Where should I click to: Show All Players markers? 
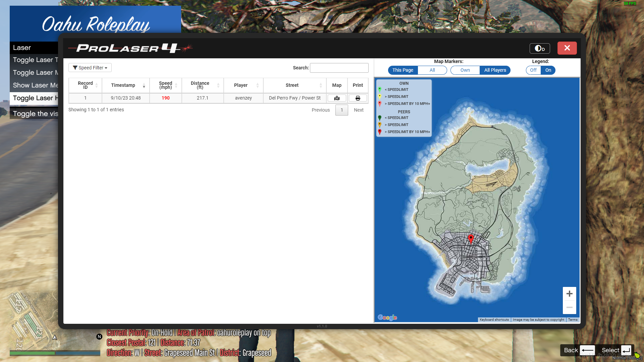coord(495,70)
